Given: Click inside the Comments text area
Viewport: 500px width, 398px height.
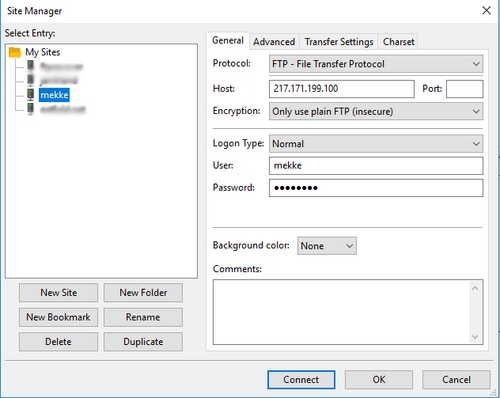Looking at the screenshot, I should point(342,312).
